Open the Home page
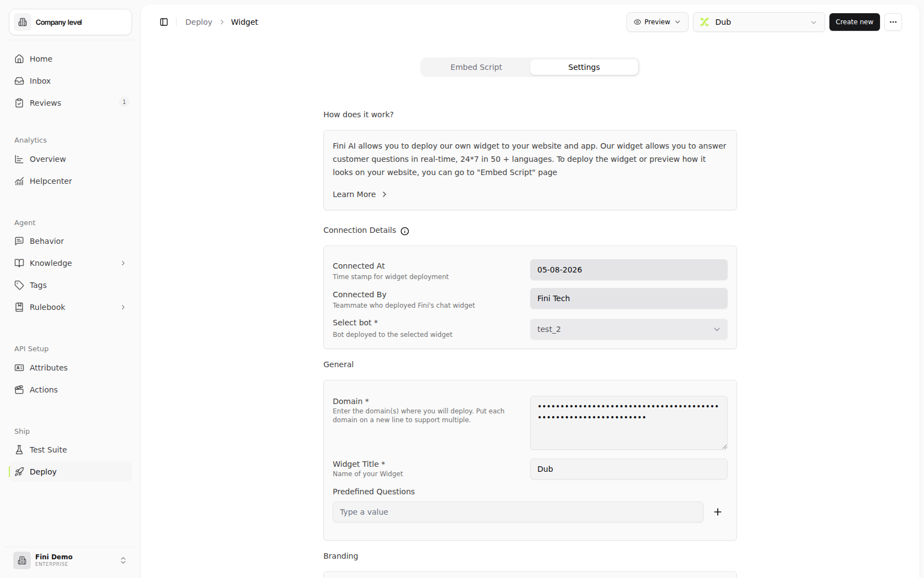 [x=70, y=59]
